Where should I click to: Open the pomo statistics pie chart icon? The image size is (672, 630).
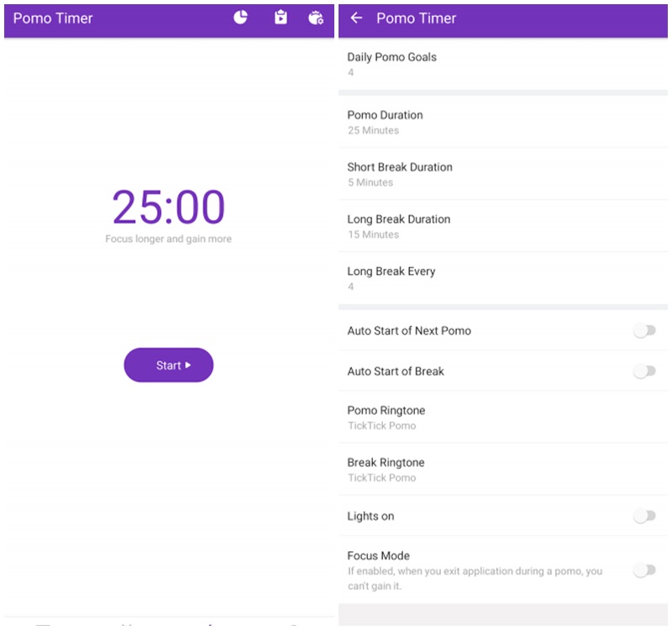(240, 18)
